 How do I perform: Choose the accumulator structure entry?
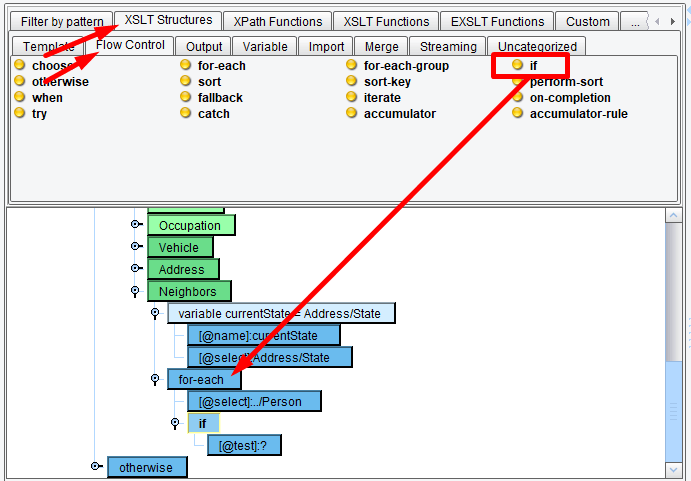(x=399, y=114)
